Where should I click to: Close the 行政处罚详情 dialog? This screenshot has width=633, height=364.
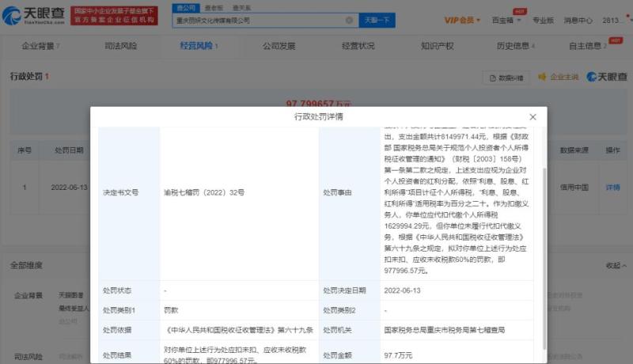tap(533, 117)
